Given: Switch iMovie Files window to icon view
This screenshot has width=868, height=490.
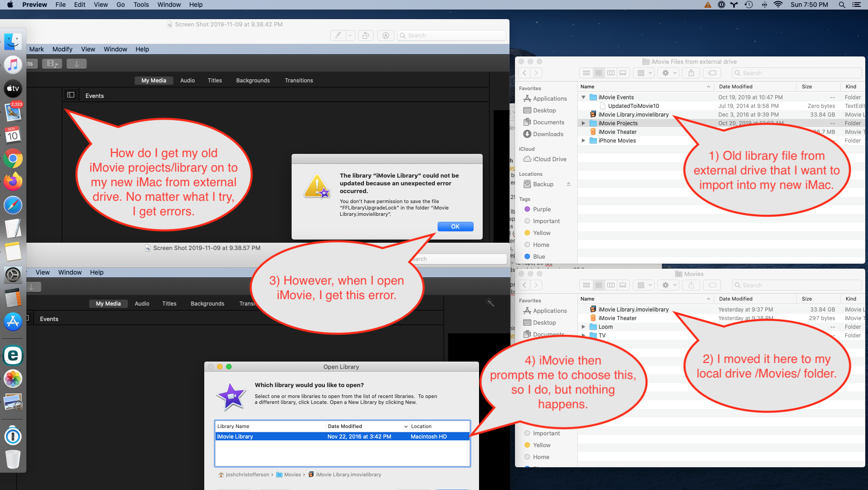Looking at the screenshot, I should (586, 73).
